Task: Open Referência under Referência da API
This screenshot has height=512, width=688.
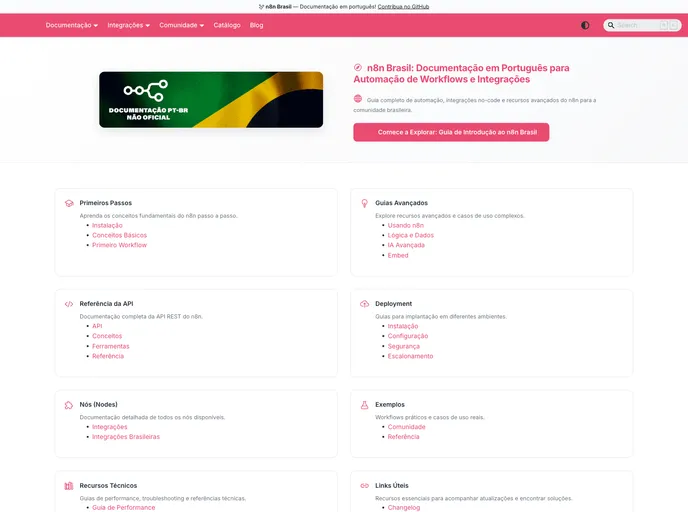Action: pos(108,356)
